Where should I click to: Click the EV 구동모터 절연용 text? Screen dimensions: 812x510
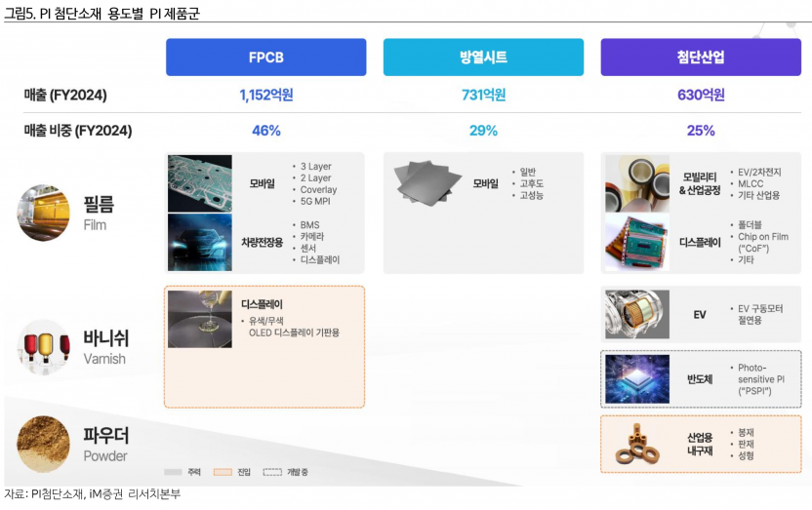pyautogui.click(x=760, y=314)
